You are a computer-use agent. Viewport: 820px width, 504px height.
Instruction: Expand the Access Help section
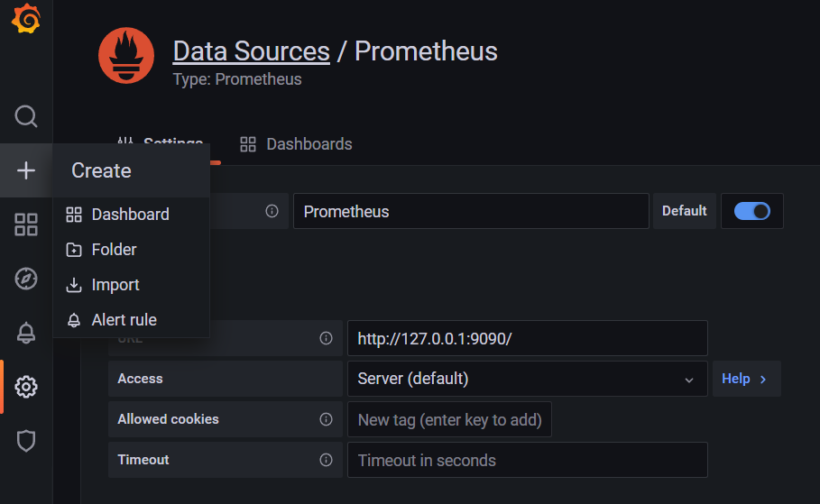pos(745,379)
